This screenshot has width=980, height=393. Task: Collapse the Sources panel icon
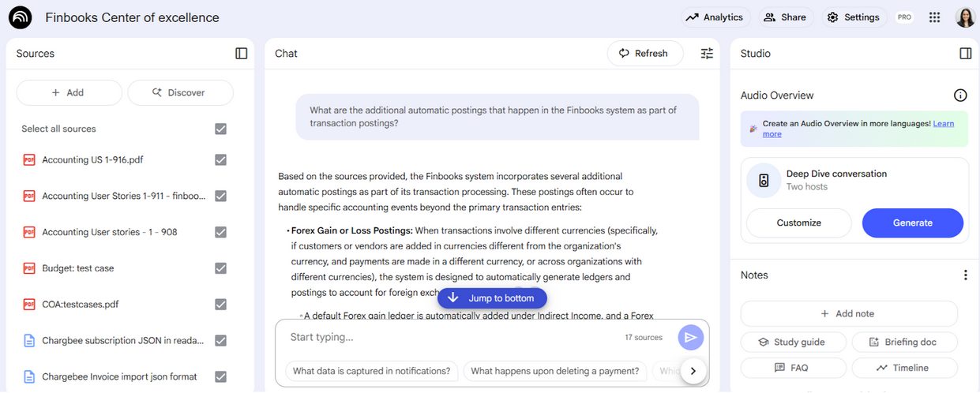pyautogui.click(x=242, y=54)
